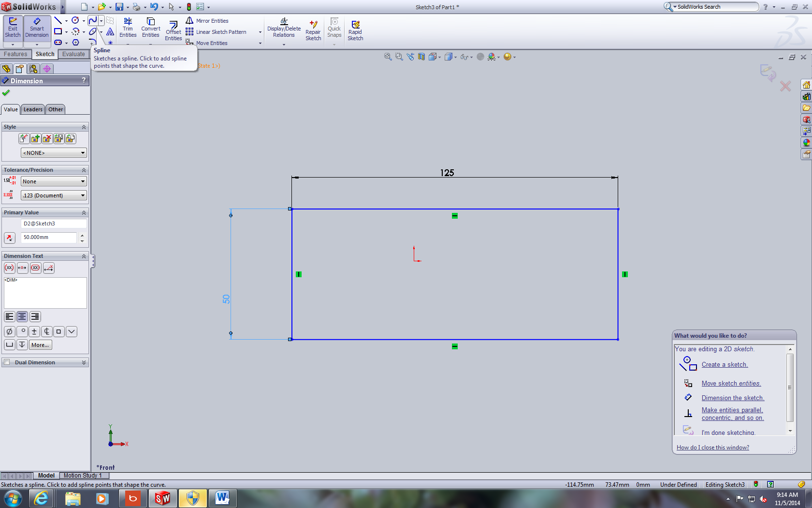Click inside the <DIM> dimension text box
This screenshot has height=508, width=812.
coord(45,293)
